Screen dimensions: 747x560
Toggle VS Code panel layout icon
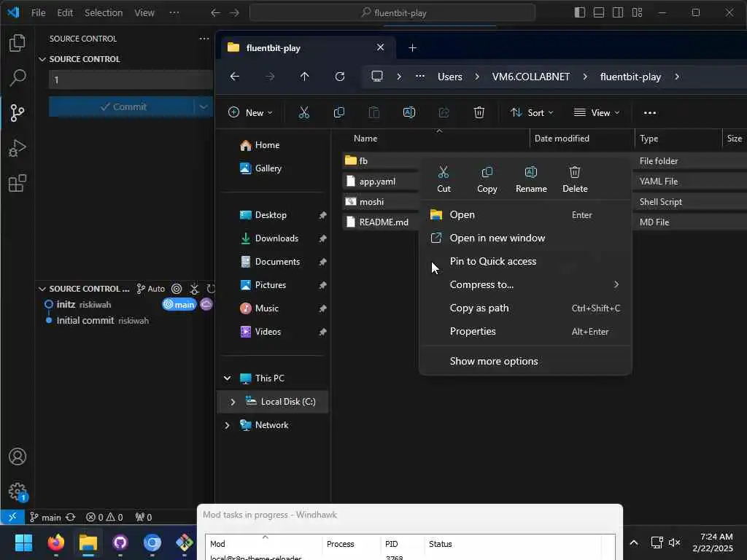[x=599, y=13]
